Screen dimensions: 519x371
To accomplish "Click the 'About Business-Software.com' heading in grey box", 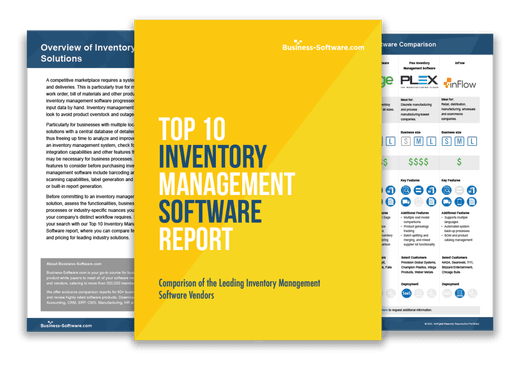I will 74,264.
